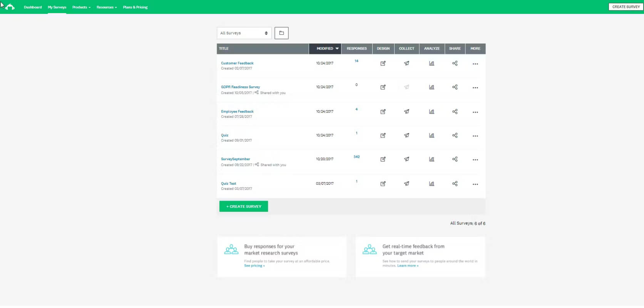
Task: Analyze results of Quiz Test survey
Action: pos(432,184)
